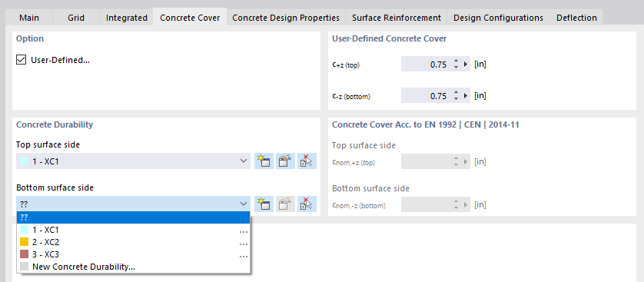644x282 pixels.
Task: Select the Concrete Cover tab
Action: tap(190, 18)
